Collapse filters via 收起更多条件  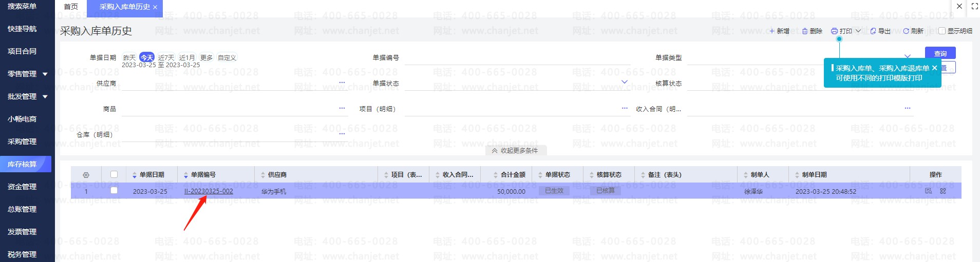[515, 151]
